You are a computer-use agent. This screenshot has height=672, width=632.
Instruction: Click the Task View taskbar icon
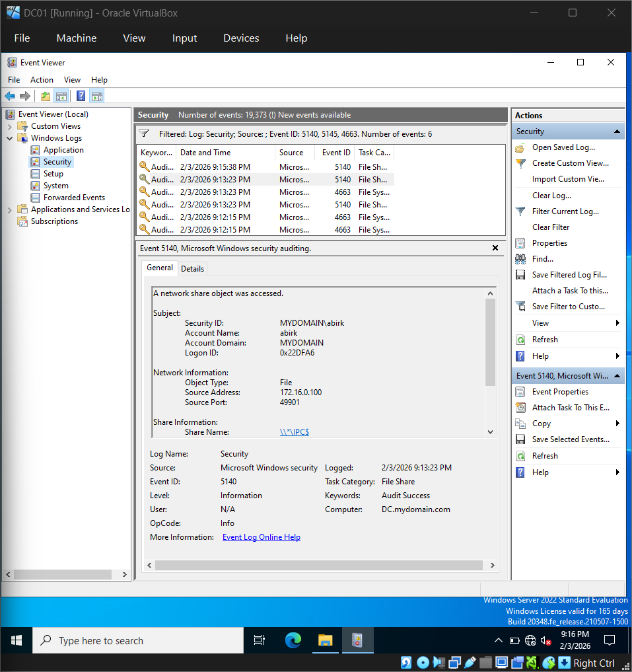pos(260,641)
